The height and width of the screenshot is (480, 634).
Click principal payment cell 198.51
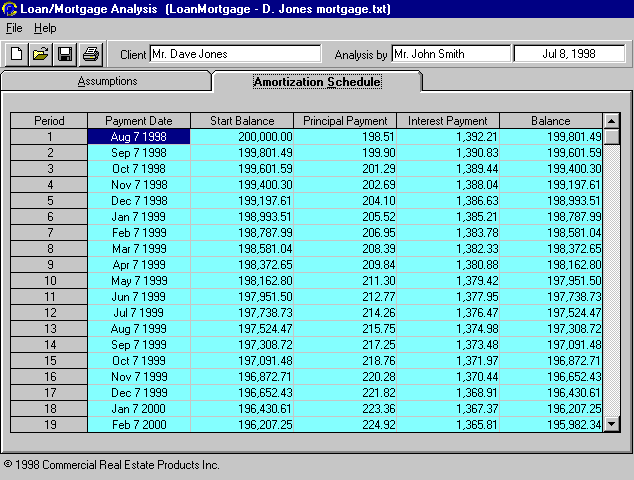coord(345,137)
